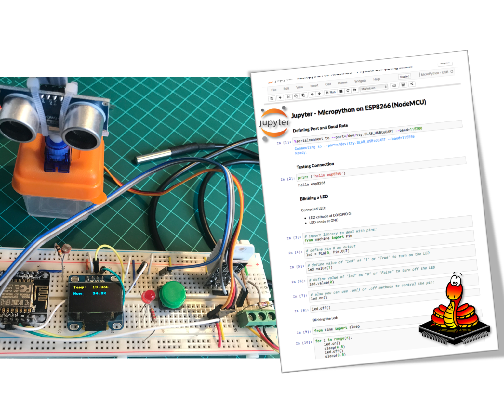Screen dimensions: 504x420
Task: Open the Kernel menu
Action: [343, 82]
